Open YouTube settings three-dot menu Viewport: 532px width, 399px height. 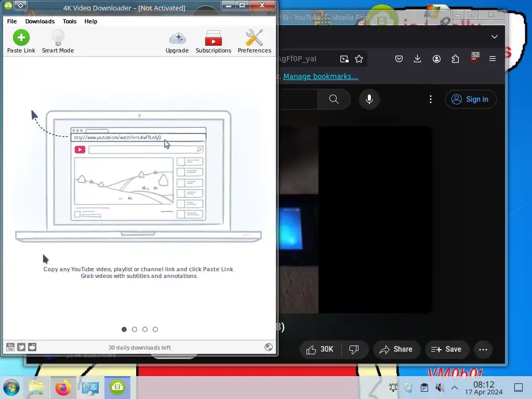[x=431, y=99]
